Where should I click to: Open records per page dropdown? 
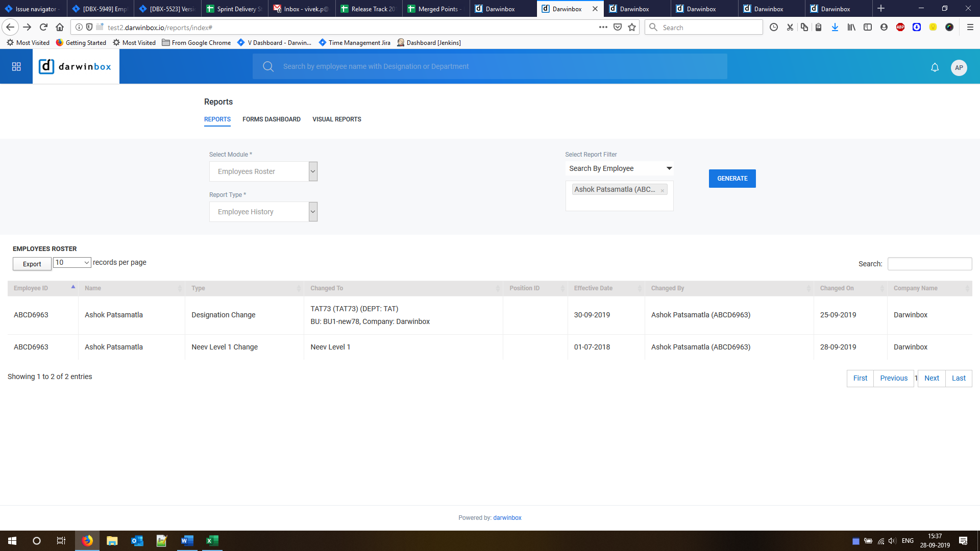point(72,263)
